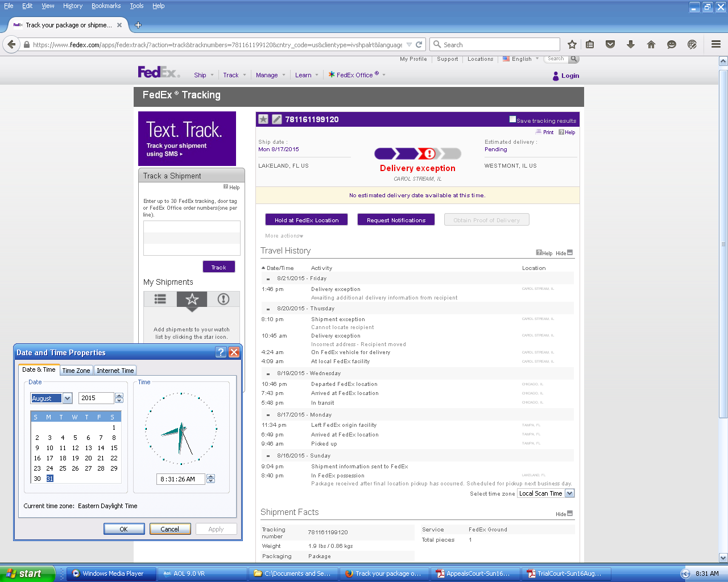
Task: Collapse the 8/21/2015 Friday travel history group
Action: click(x=268, y=279)
